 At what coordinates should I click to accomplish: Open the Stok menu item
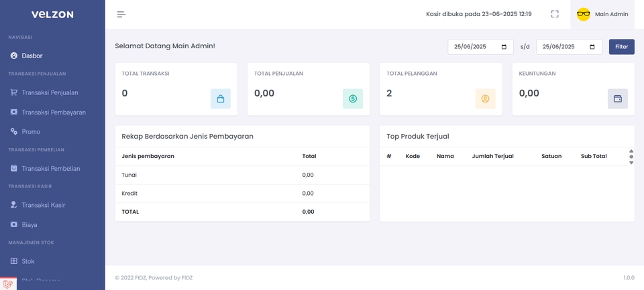point(28,261)
